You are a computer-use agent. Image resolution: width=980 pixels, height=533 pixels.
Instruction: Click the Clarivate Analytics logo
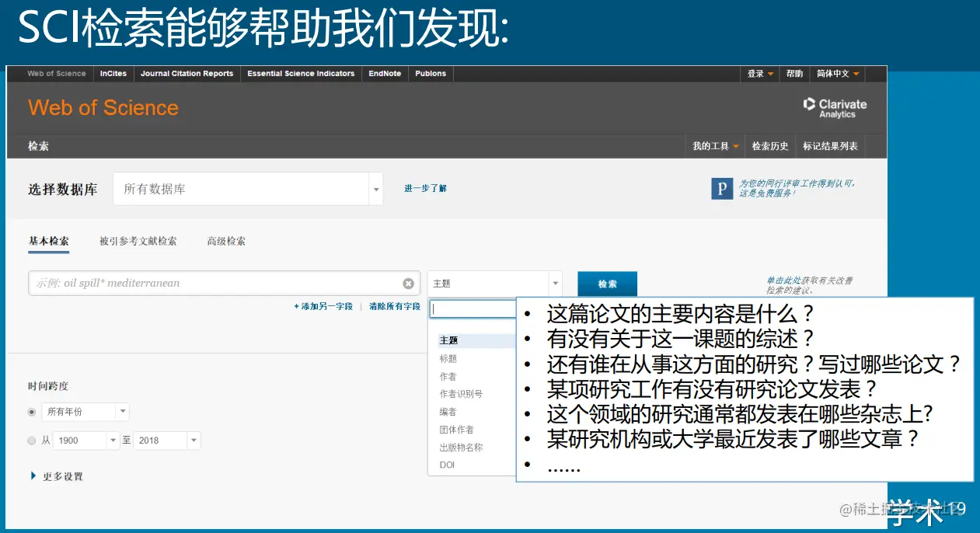coord(835,108)
